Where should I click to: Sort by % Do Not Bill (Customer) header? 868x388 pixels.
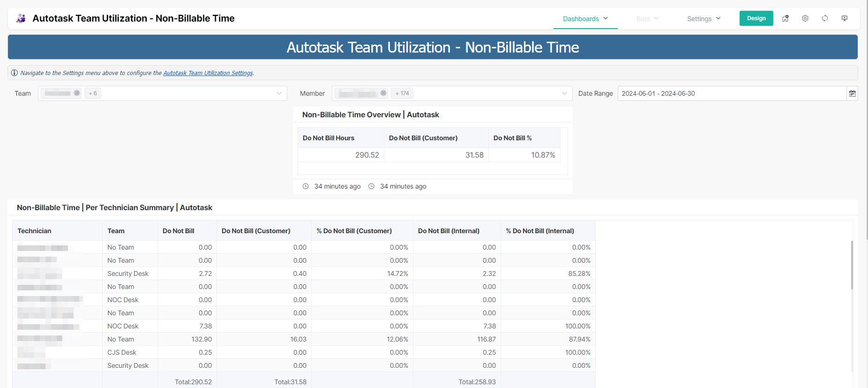click(x=362, y=231)
